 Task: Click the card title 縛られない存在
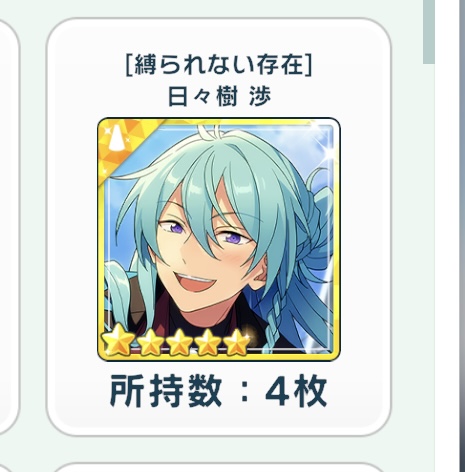pyautogui.click(x=219, y=65)
